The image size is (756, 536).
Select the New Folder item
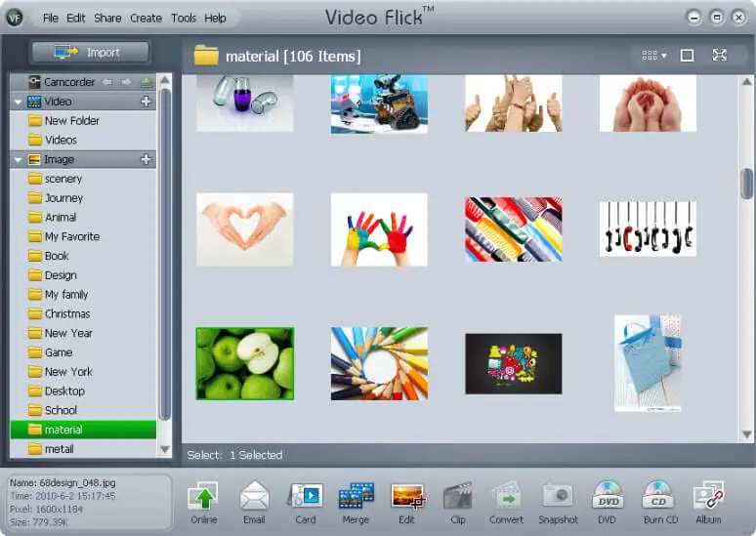tap(83, 120)
